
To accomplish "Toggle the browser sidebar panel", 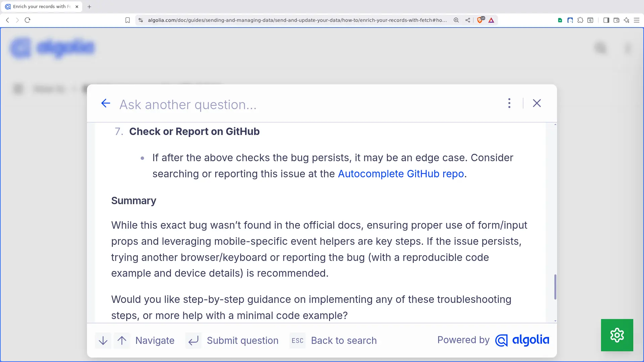I will (606, 20).
